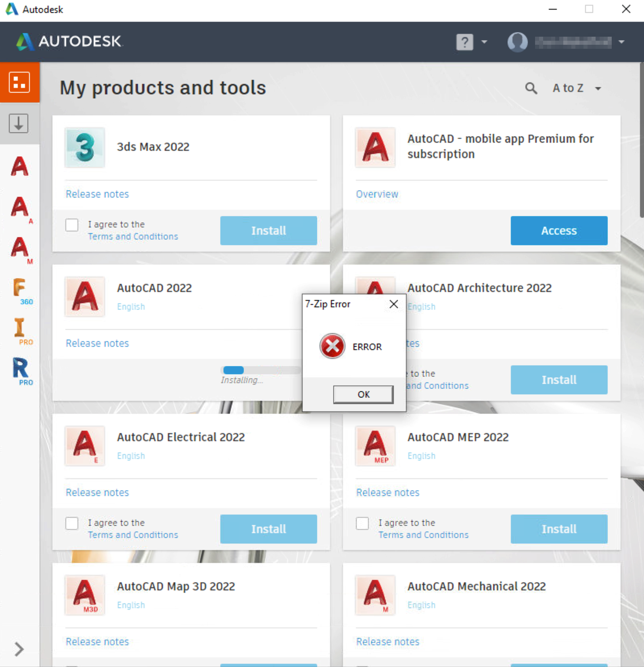Change AutoCAD 2022 English language selection
644x667 pixels.
pyautogui.click(x=131, y=306)
